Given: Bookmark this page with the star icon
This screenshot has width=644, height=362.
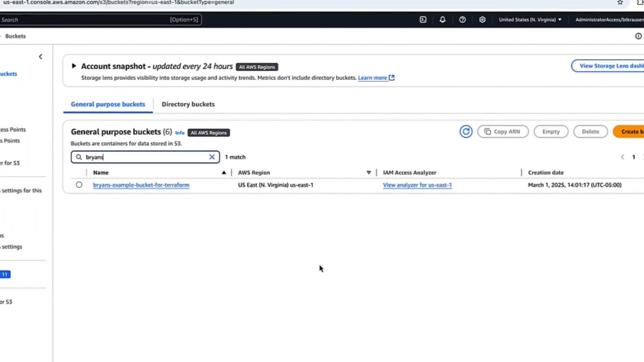Looking at the screenshot, I should (x=620, y=3).
